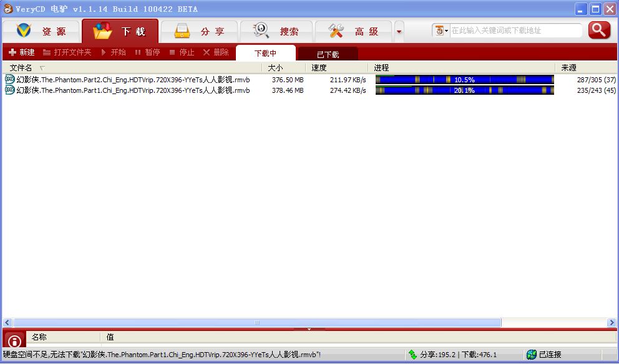This screenshot has height=364, width=619.
Task: Click the 287/305 (37) sources value
Action: (x=596, y=80)
